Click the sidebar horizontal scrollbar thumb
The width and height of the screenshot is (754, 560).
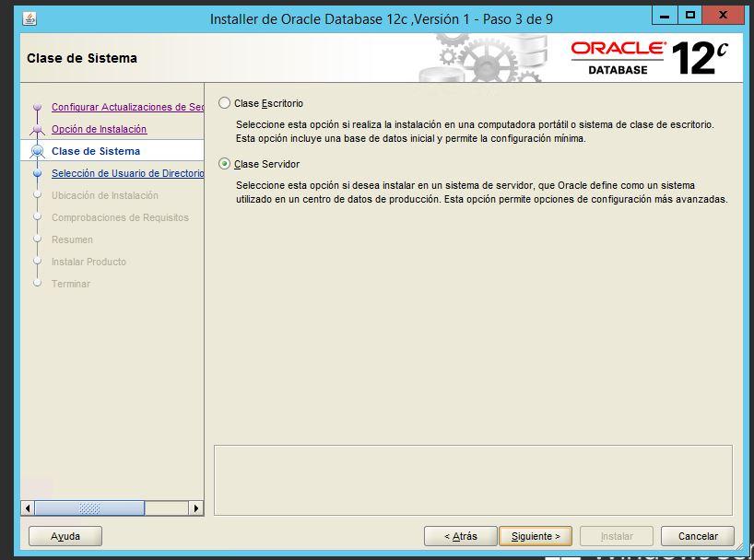(x=89, y=508)
